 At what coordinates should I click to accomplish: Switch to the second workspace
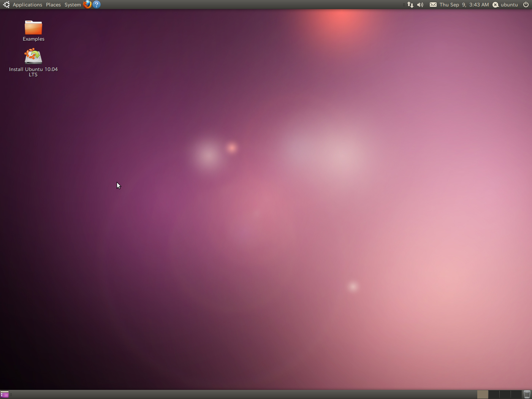(494, 394)
